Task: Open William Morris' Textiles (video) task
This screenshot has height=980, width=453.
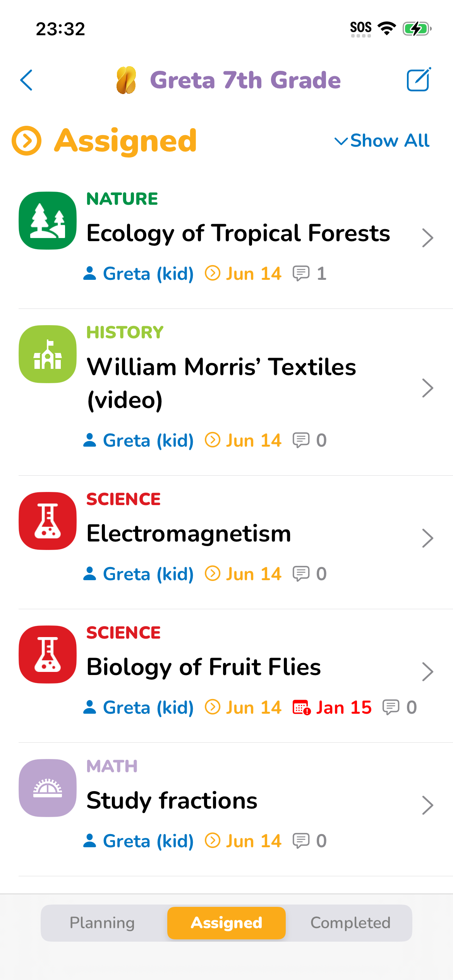Action: pyautogui.click(x=221, y=383)
